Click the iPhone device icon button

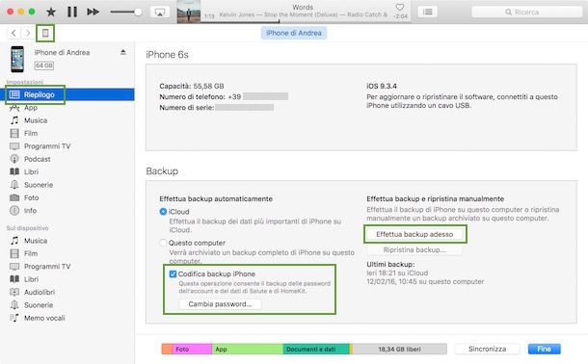click(x=45, y=33)
